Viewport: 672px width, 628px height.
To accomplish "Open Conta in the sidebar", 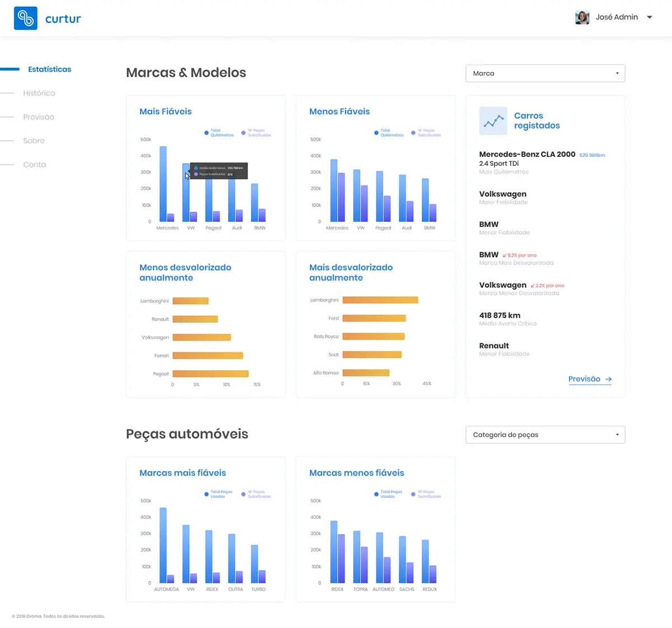I will pyautogui.click(x=35, y=165).
